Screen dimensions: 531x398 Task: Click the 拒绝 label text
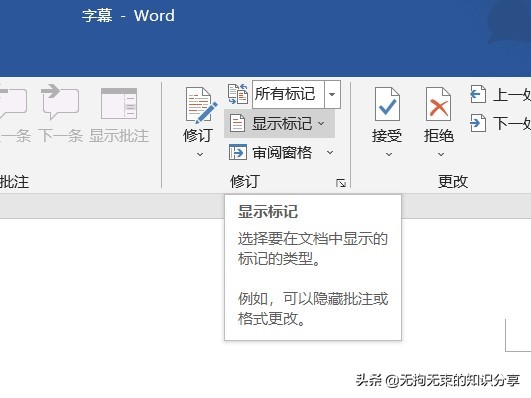tap(439, 136)
